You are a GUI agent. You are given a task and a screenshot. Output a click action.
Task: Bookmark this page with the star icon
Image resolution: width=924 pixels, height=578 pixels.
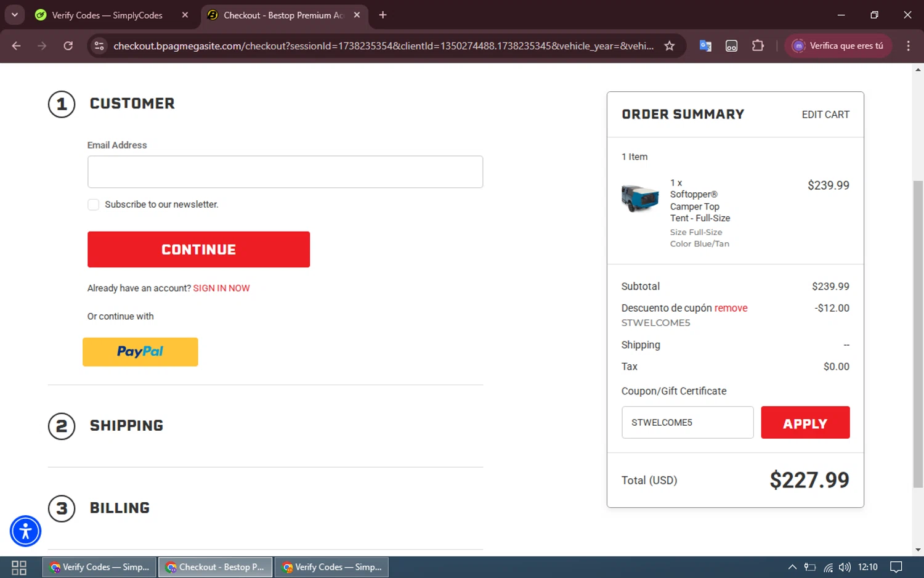tap(670, 46)
